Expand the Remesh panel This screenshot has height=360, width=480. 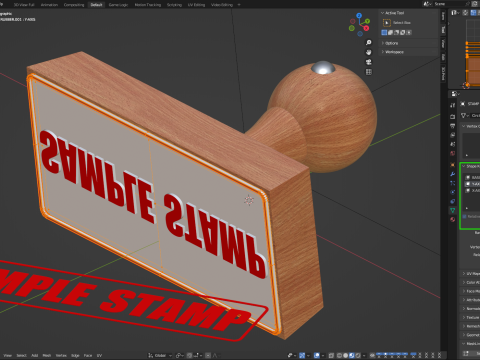click(x=471, y=326)
